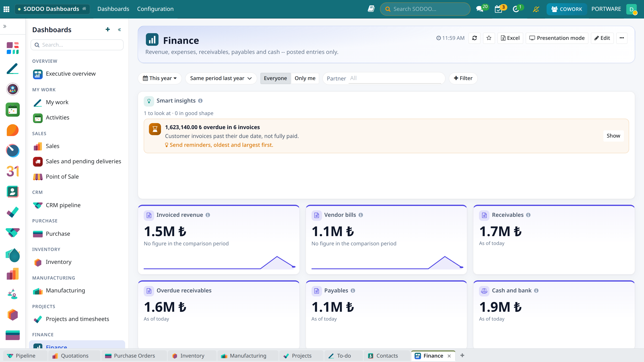Click info icon next to Smart insights
The height and width of the screenshot is (362, 644).
tap(200, 101)
